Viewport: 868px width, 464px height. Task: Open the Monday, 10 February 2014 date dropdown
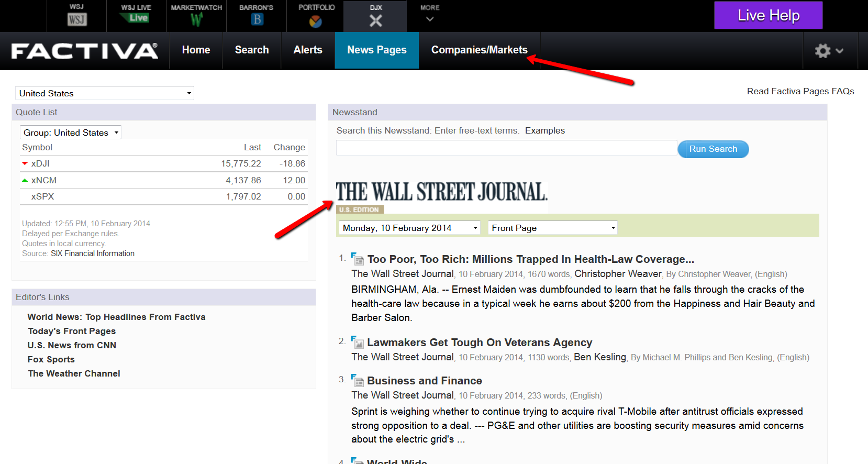[x=409, y=228]
